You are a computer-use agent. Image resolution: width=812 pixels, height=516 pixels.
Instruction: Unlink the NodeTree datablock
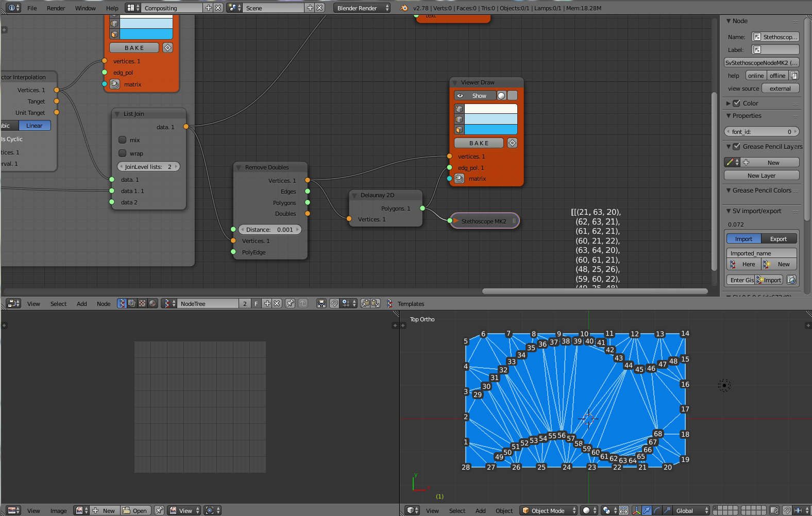277,303
